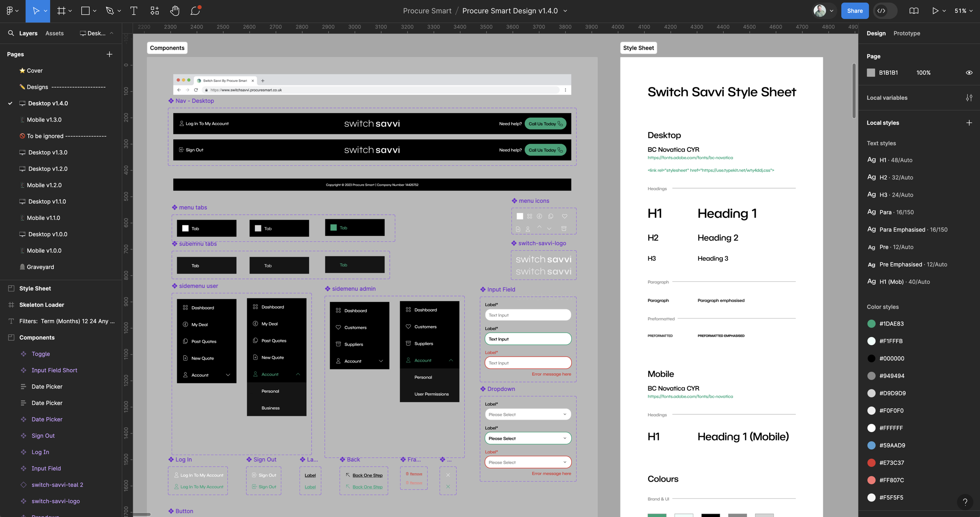
Task: Select the Mobile v1.3.0 page
Action: (44, 120)
